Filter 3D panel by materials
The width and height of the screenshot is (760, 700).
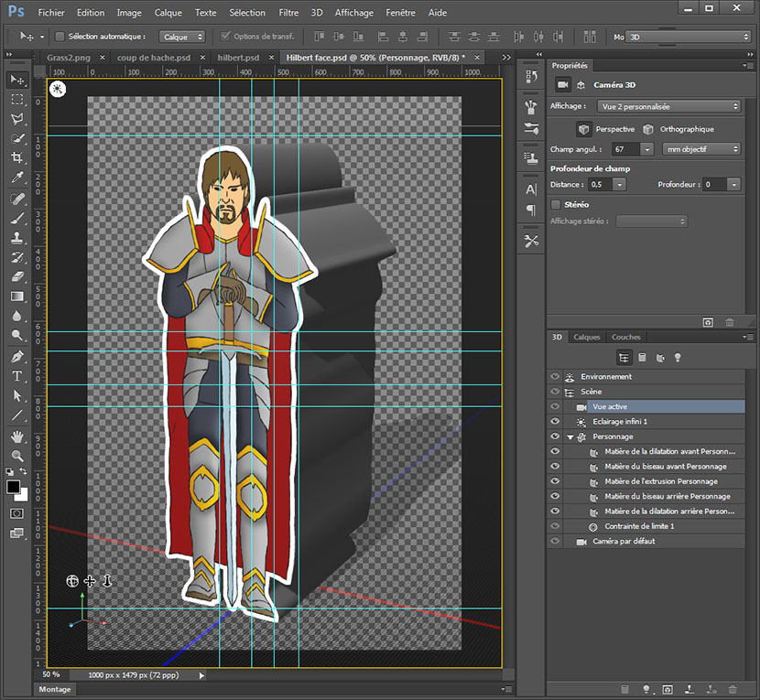(659, 358)
